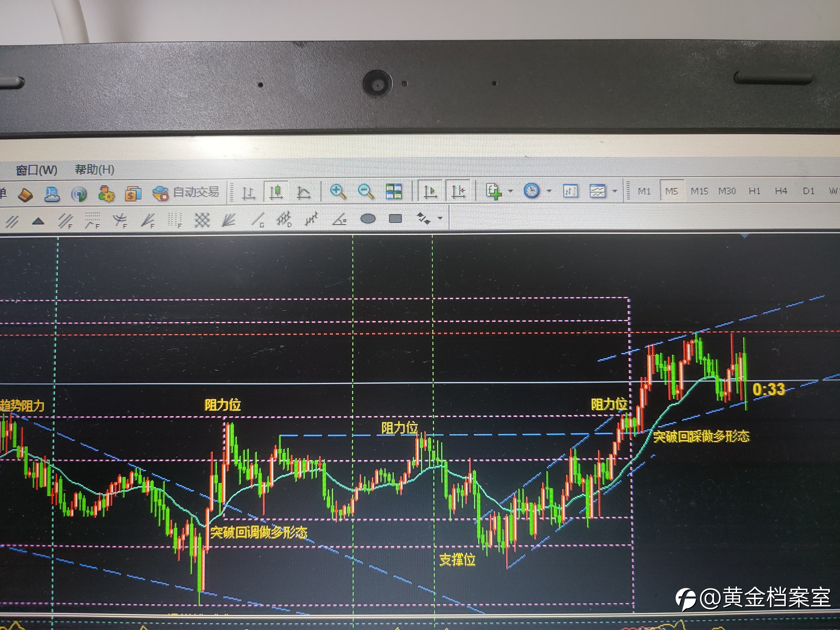840x630 pixels.
Task: Expand the indicators list dropdown arrow
Action: click(x=510, y=191)
